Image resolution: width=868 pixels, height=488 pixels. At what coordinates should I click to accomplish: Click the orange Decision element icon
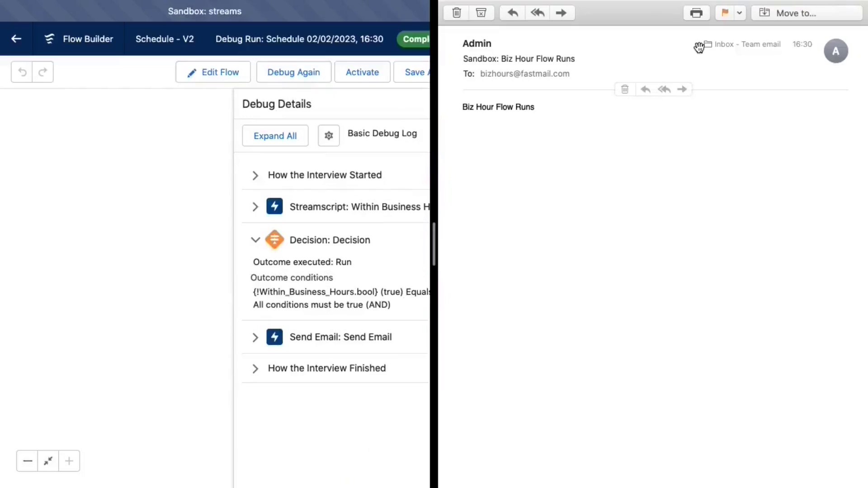[x=274, y=239]
